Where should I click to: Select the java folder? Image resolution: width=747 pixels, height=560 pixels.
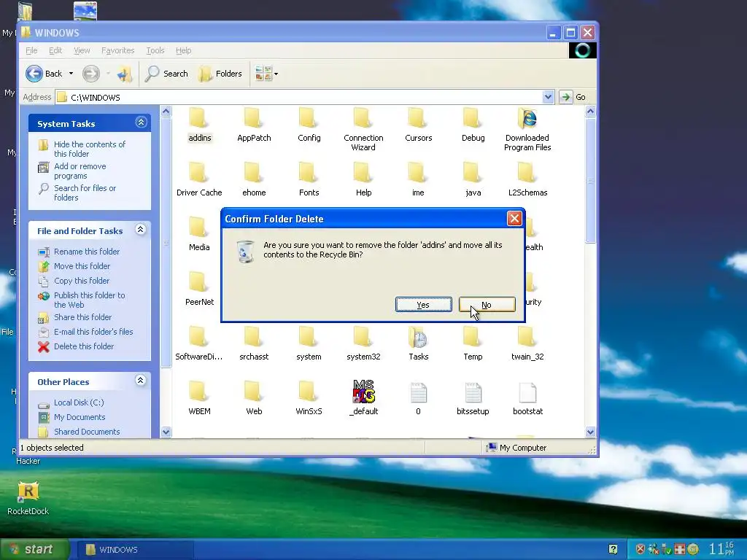click(x=473, y=179)
